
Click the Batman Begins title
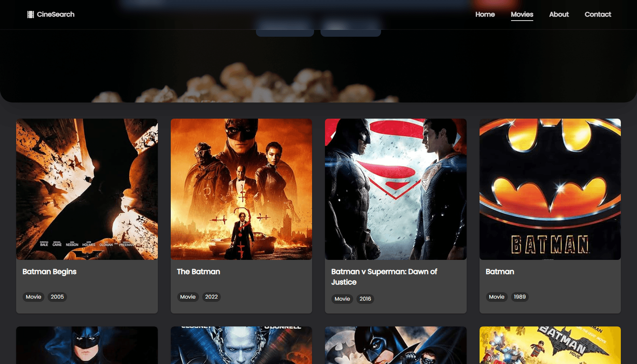(49, 272)
